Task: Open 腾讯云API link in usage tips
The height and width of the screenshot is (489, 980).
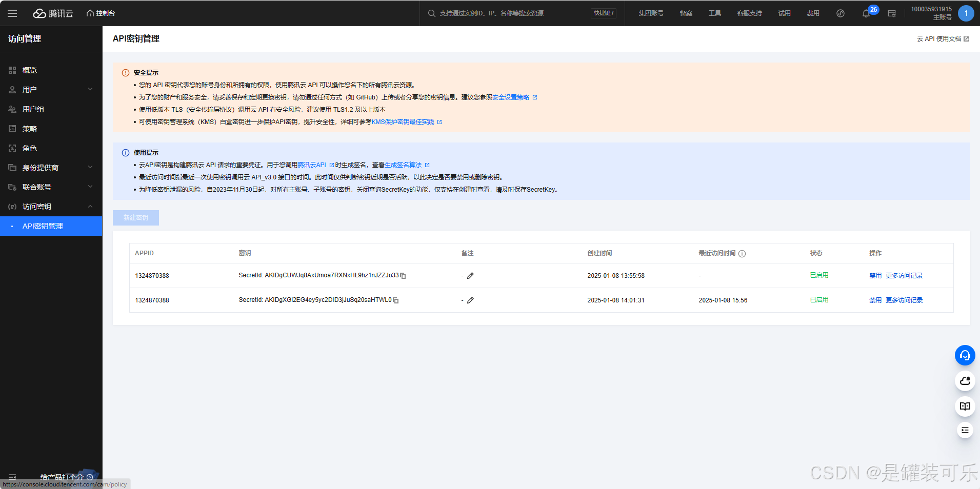Action: click(x=315, y=165)
